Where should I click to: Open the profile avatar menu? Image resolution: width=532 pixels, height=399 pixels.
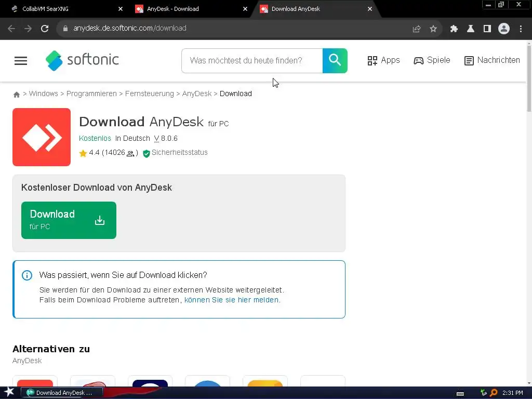504,29
